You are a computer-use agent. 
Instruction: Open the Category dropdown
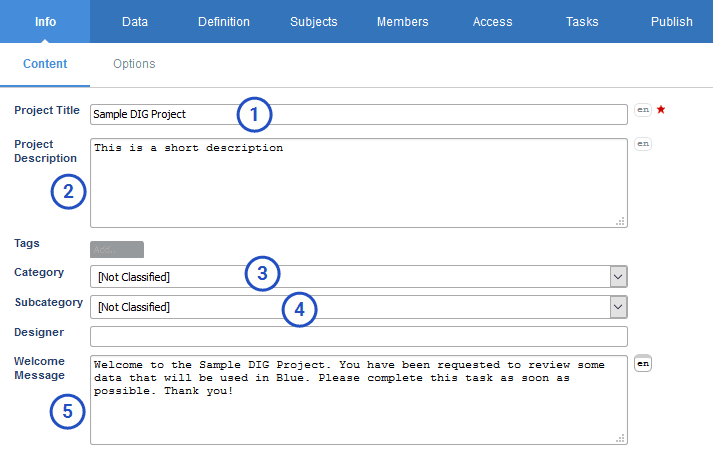359,277
